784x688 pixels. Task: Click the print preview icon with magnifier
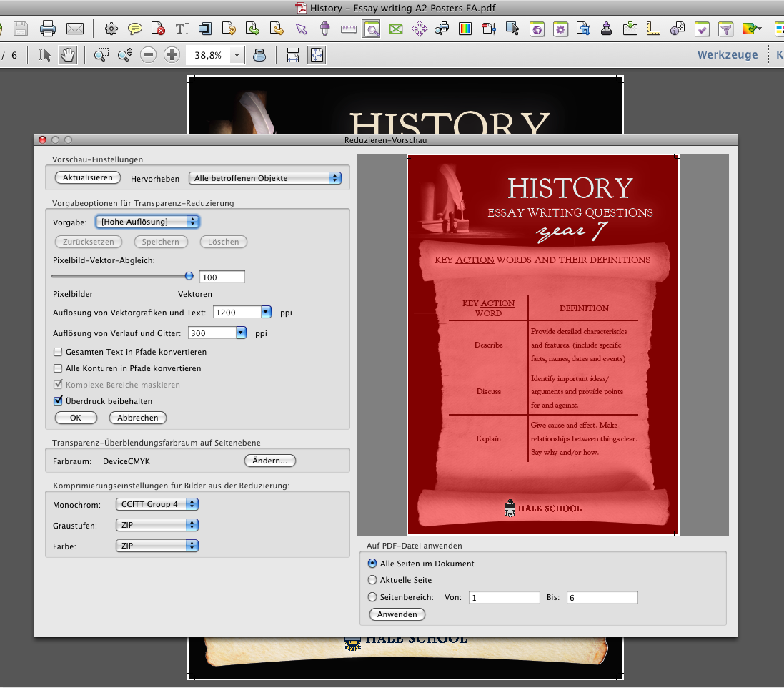click(x=442, y=29)
